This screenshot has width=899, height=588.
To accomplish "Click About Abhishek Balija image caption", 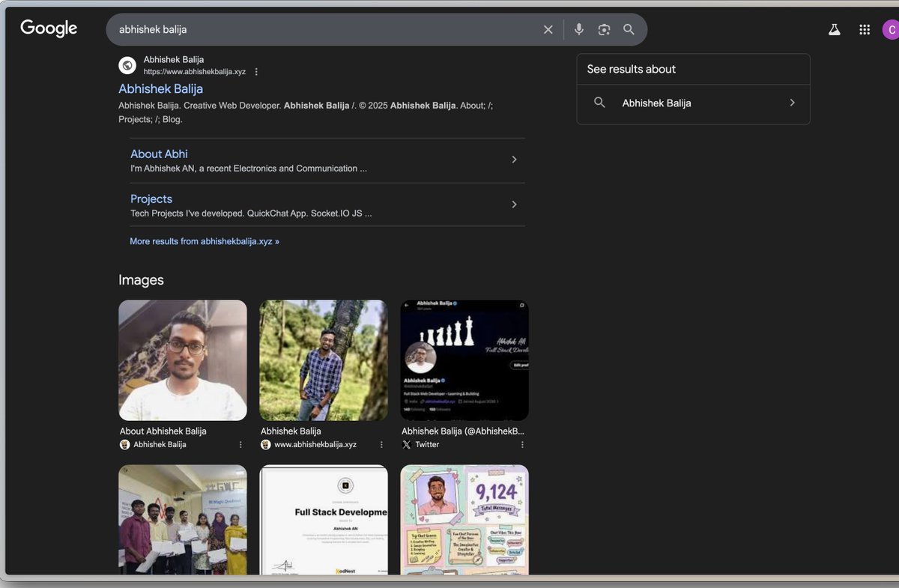I will [x=163, y=431].
